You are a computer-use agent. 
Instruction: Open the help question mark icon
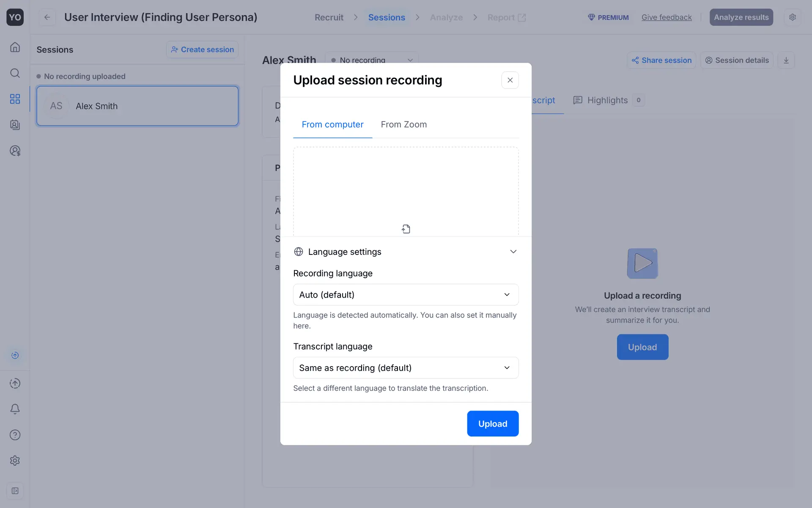(15, 435)
